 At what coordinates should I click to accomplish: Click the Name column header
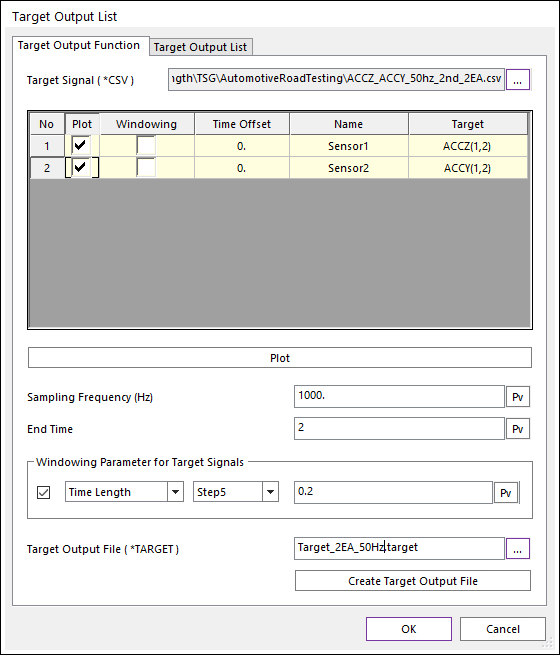click(348, 124)
